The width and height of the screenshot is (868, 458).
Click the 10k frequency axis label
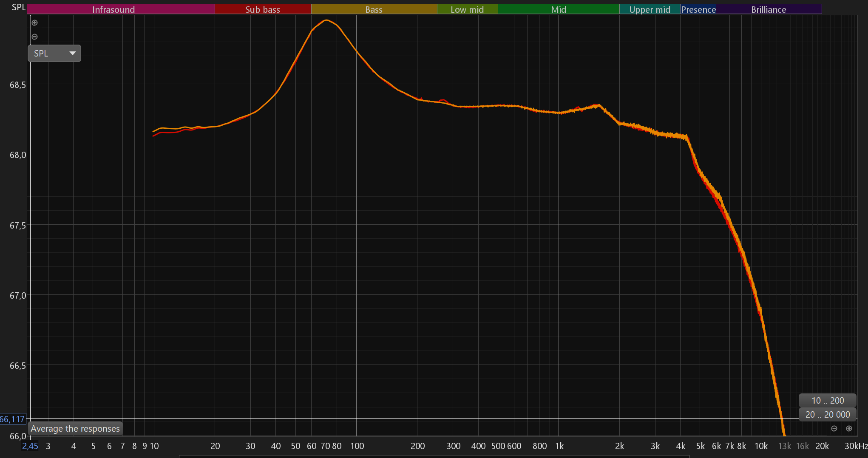(x=761, y=446)
